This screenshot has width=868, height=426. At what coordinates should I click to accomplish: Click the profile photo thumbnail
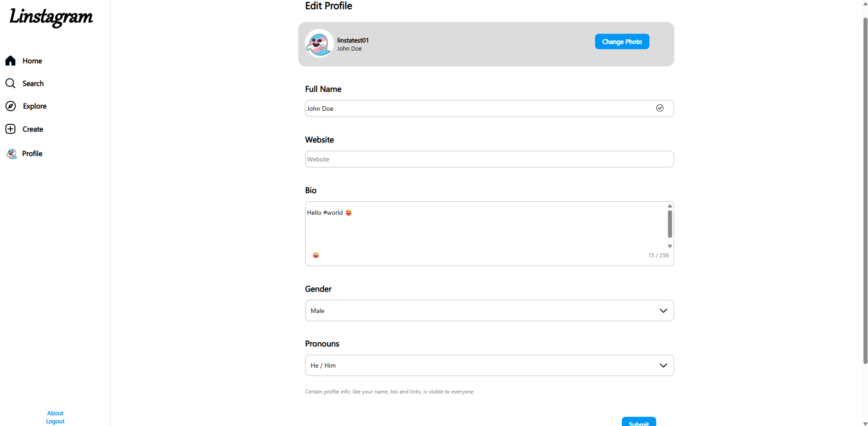click(319, 44)
